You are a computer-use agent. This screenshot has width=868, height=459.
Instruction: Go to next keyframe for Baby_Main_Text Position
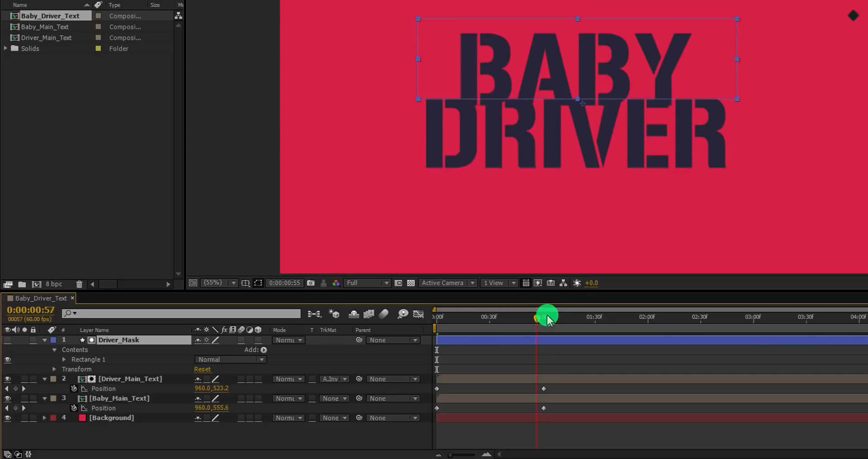(24, 408)
